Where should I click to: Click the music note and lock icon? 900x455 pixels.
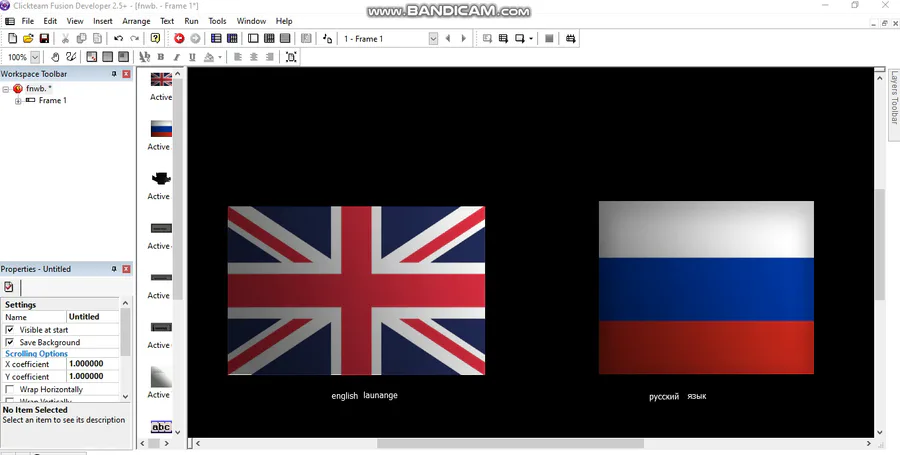(327, 38)
